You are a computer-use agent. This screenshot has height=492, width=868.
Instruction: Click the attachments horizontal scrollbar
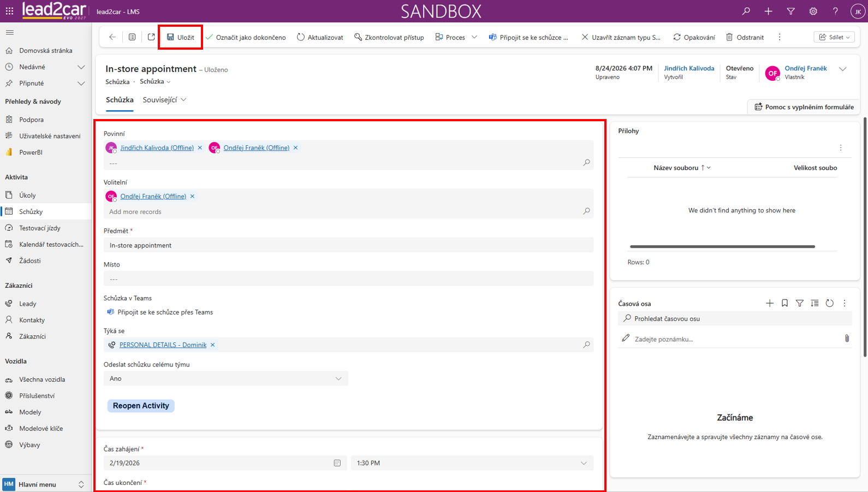[722, 247]
